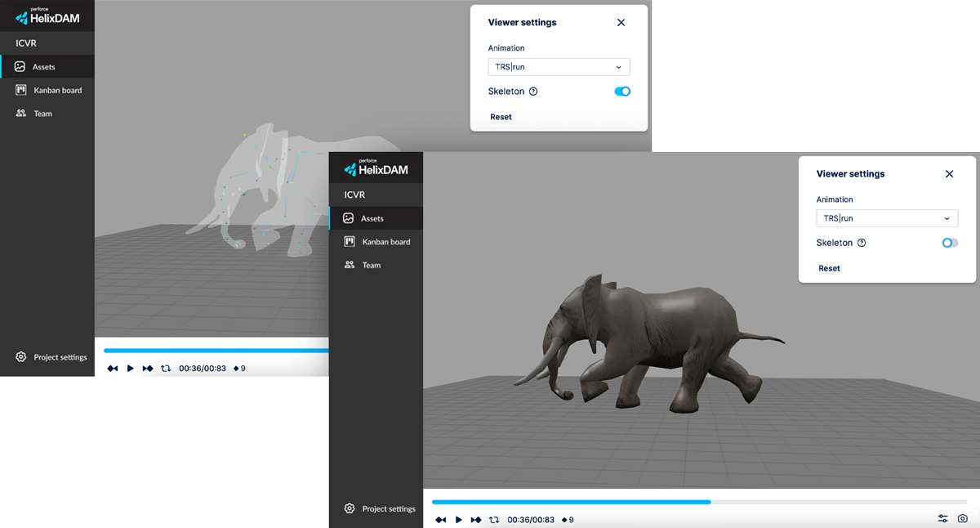Click Reset in the front Viewer settings panel
980x528 pixels.
829,268
